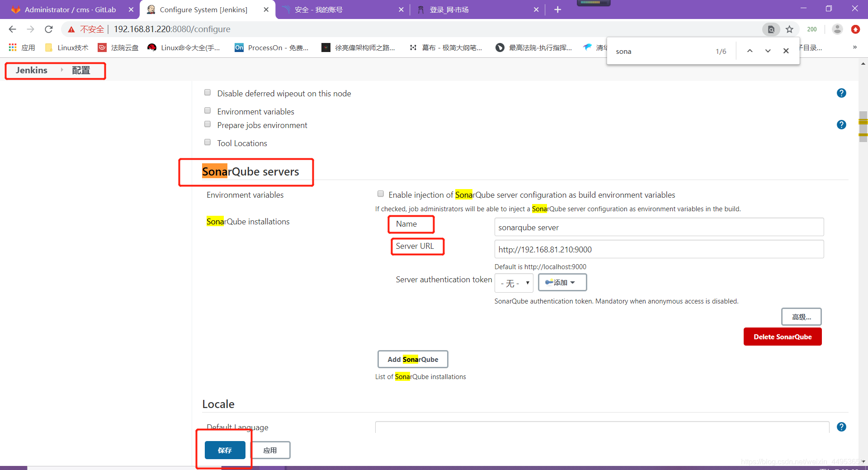
Task: Click the image search icon in address bar
Action: click(x=771, y=29)
